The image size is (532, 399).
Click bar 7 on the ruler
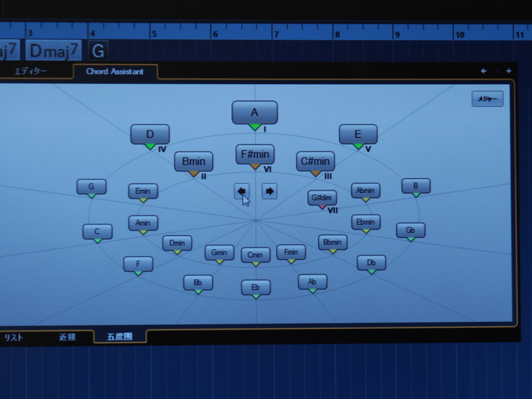pos(276,34)
